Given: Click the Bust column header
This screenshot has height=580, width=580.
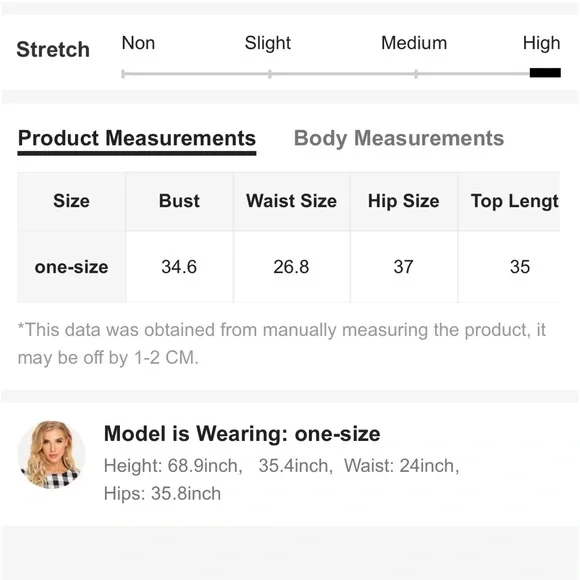Looking at the screenshot, I should click(x=179, y=202).
